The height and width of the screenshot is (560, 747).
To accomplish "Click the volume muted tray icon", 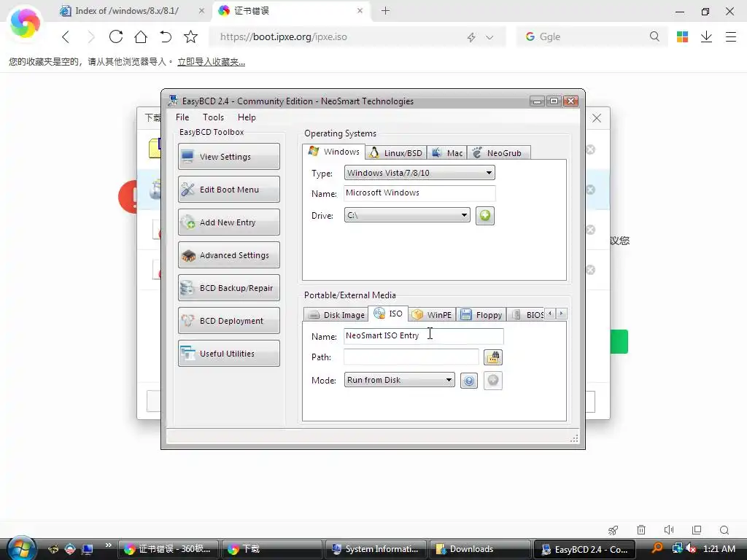I will coord(691,548).
